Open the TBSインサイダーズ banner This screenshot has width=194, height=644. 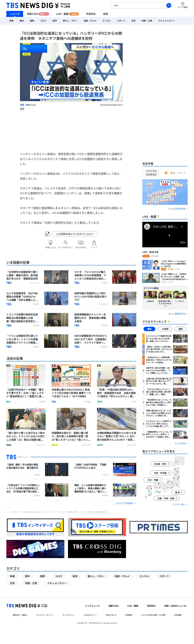35,527
